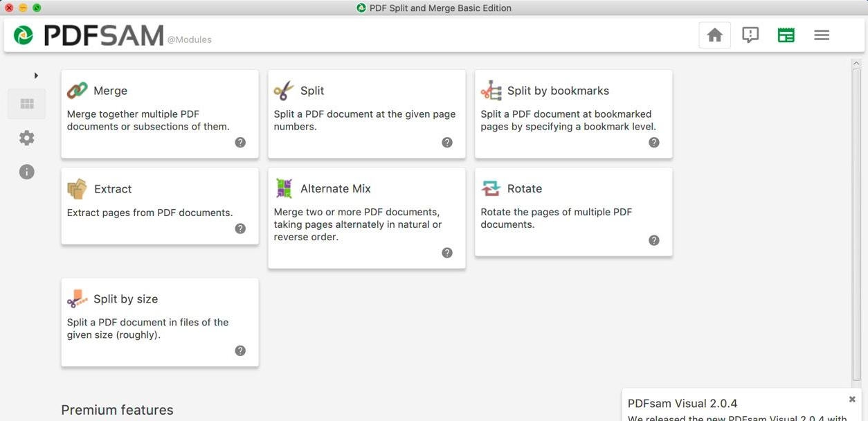Expand the sidebar using the arrow
The image size is (868, 421).
point(36,75)
